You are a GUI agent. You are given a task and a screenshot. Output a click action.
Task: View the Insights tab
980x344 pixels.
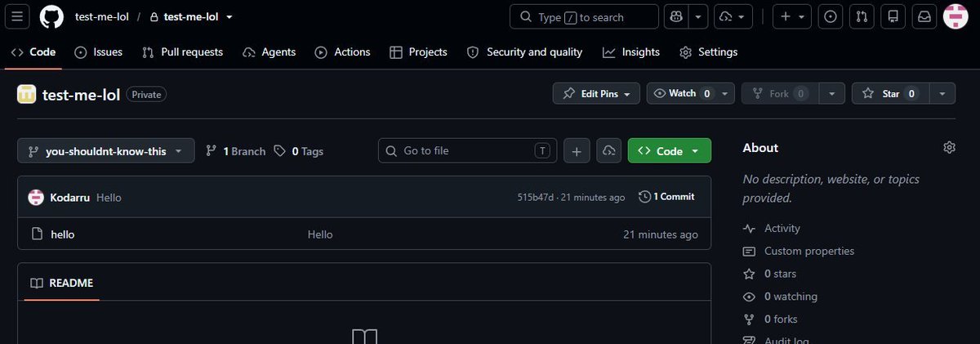[x=631, y=51]
